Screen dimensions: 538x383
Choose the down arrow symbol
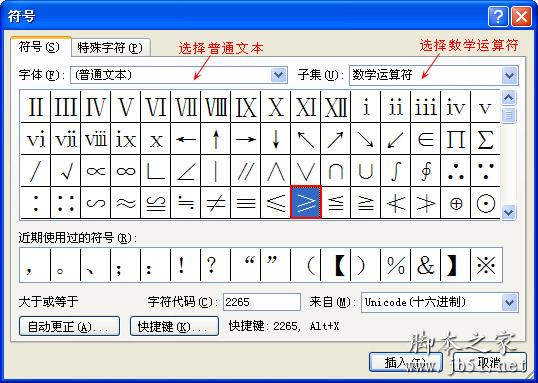point(276,139)
